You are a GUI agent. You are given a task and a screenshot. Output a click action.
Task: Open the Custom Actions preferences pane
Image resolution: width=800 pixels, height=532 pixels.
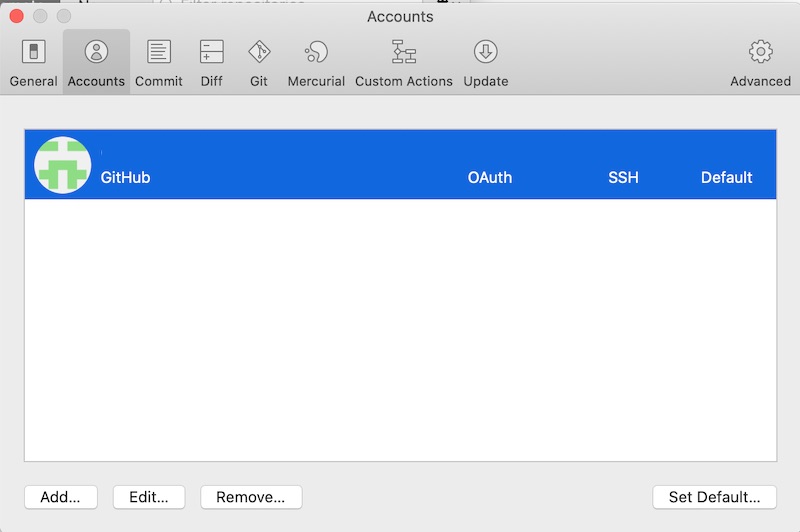(x=404, y=62)
